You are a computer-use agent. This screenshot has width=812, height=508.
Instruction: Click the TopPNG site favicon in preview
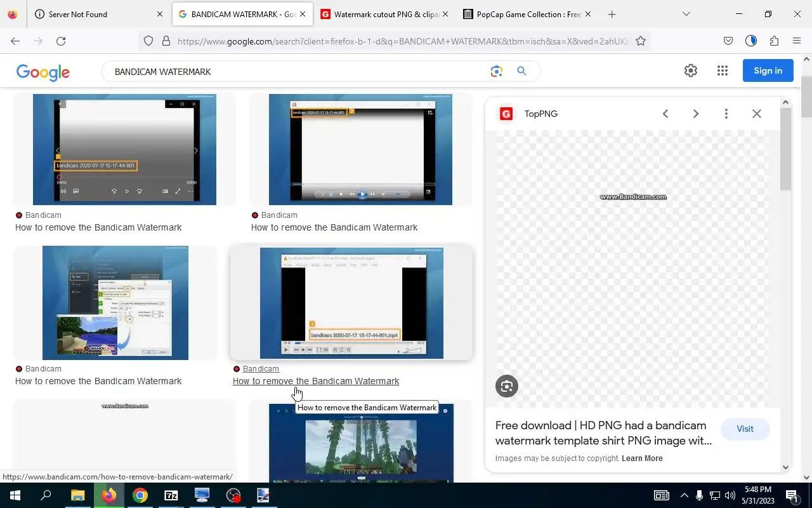[506, 114]
